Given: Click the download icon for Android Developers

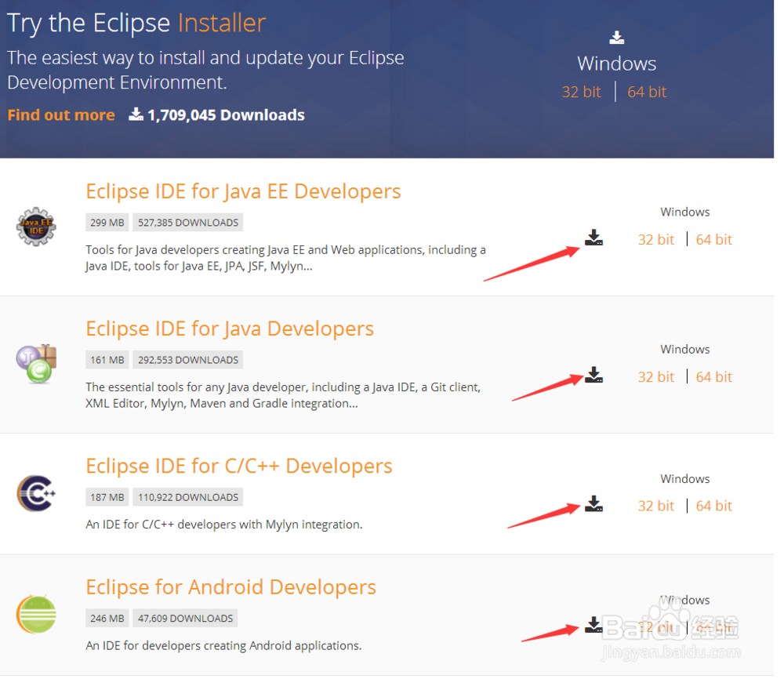Looking at the screenshot, I should click(x=593, y=624).
